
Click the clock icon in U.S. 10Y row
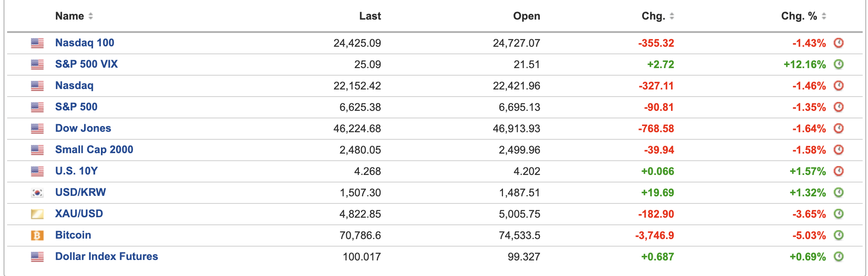tap(838, 171)
